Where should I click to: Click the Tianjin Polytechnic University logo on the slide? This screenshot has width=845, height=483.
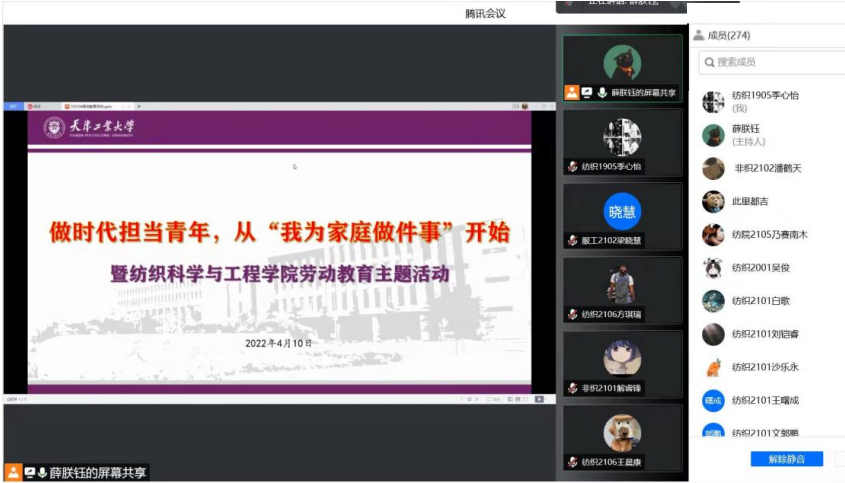coord(89,128)
